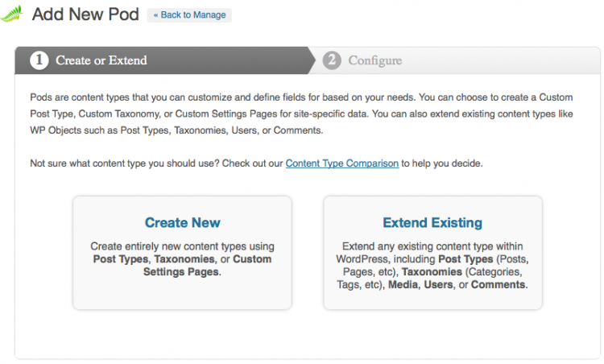Choose the Create New card

[x=182, y=253]
